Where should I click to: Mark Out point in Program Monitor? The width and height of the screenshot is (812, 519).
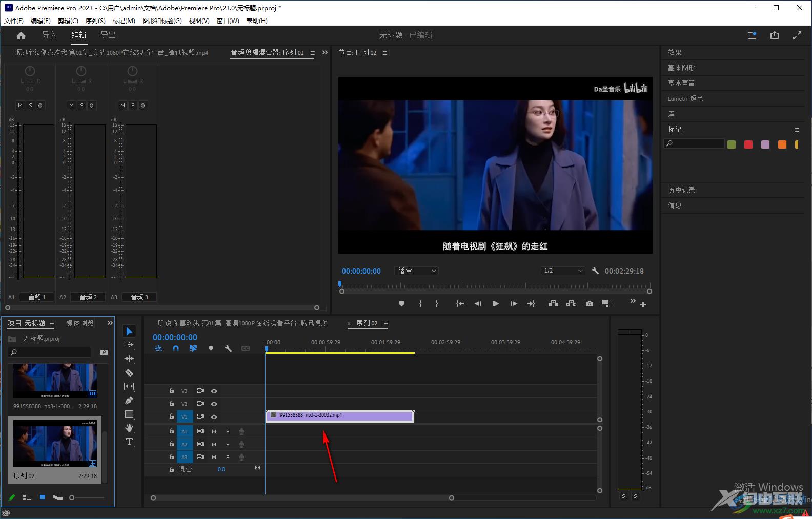(437, 304)
